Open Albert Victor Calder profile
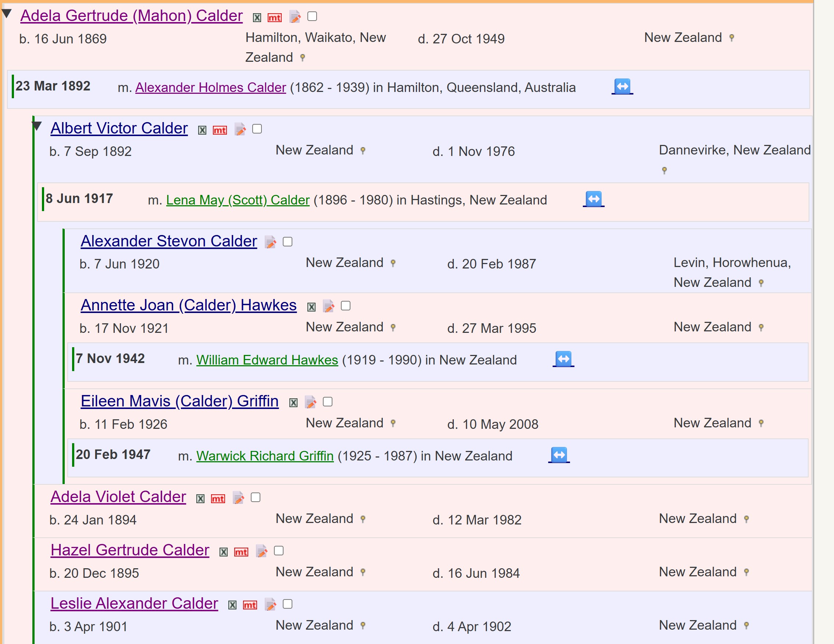The height and width of the screenshot is (644, 834). 119,129
